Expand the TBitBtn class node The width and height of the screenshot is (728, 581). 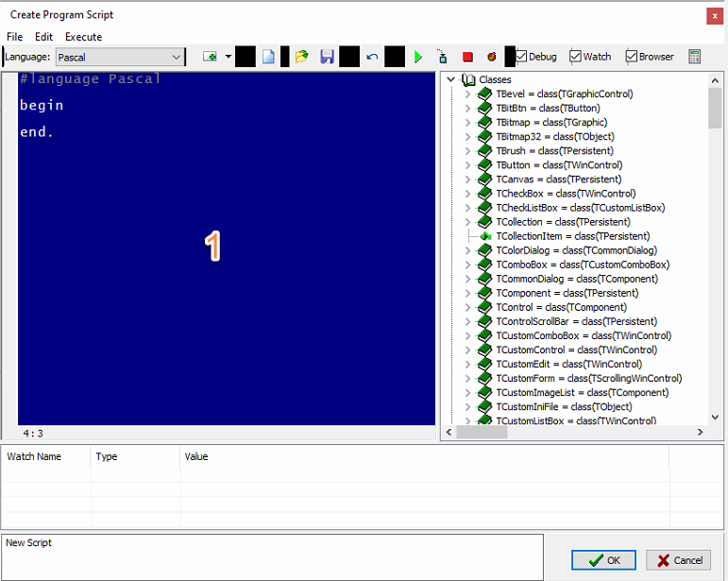coord(467,109)
